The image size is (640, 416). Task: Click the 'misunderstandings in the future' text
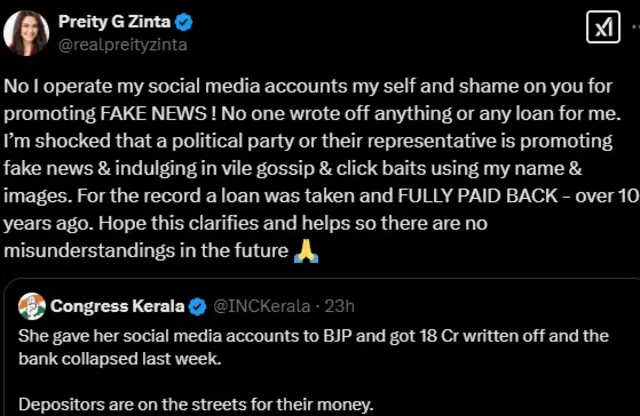point(146,251)
